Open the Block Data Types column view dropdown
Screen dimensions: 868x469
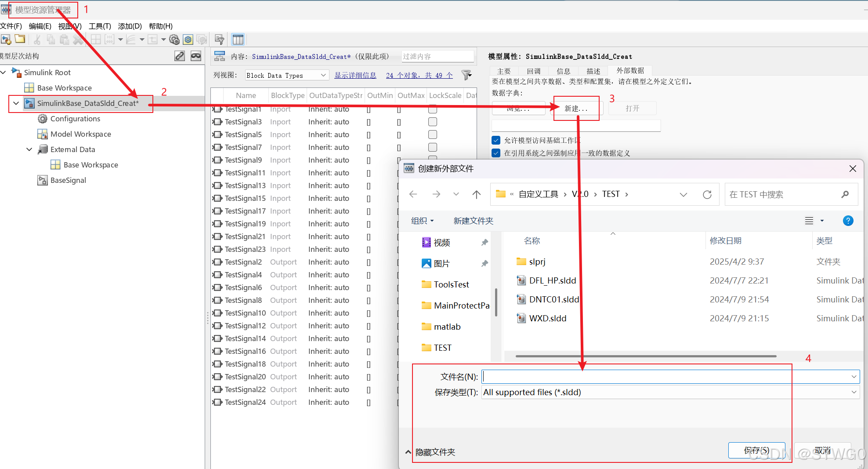click(x=287, y=75)
